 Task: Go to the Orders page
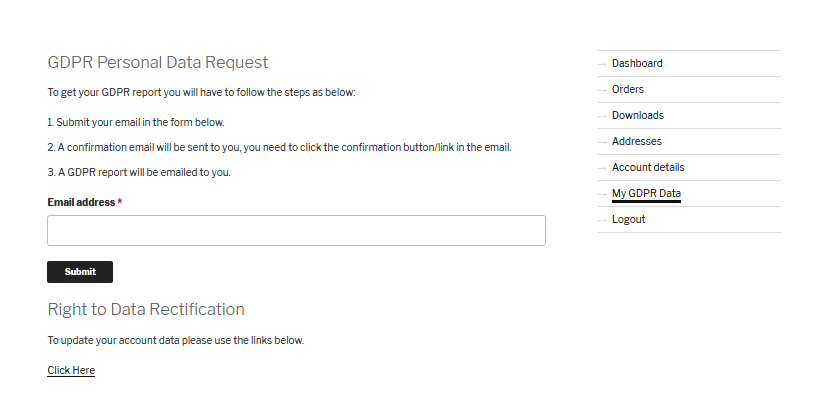click(627, 89)
